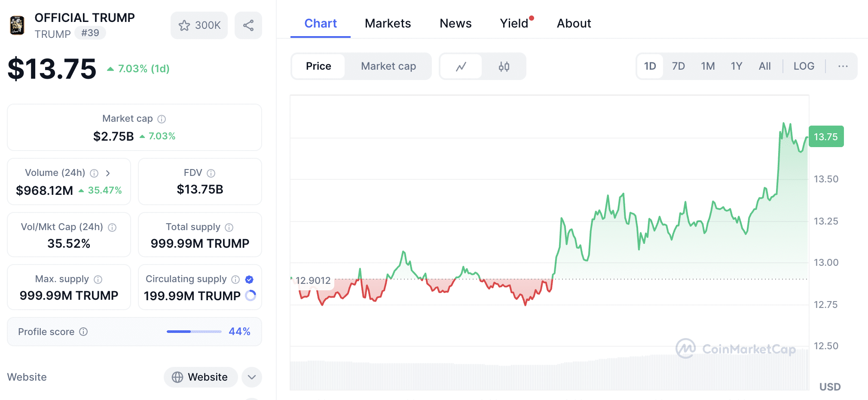
Task: Add TRUMP to watchlist with star button
Action: [199, 25]
